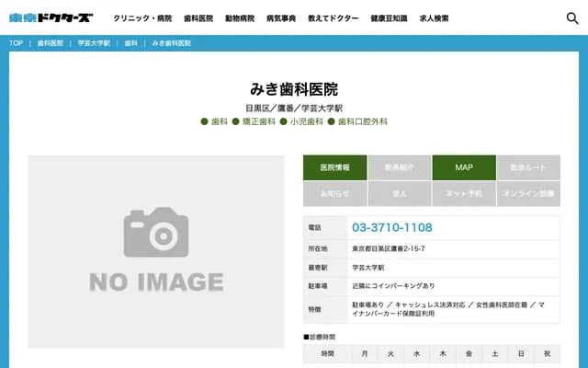Switch to the 医院情報 tab
588x368 pixels.
(x=334, y=167)
